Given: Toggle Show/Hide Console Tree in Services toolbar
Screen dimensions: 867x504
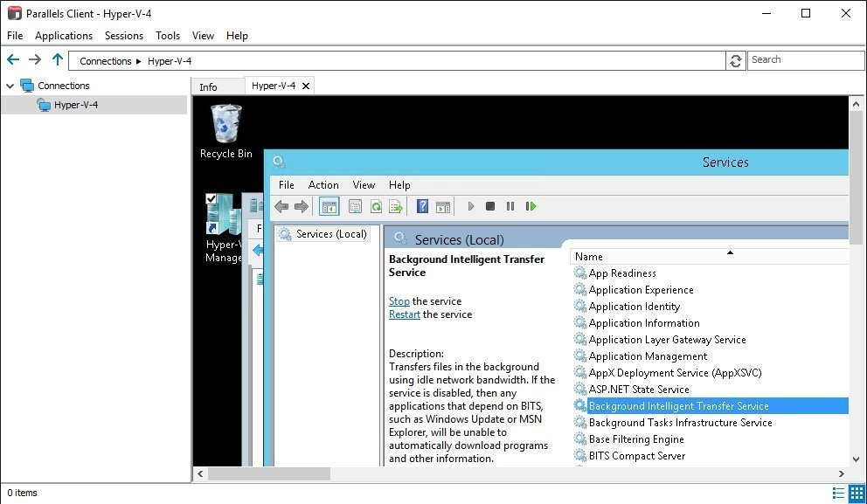Looking at the screenshot, I should pyautogui.click(x=329, y=207).
